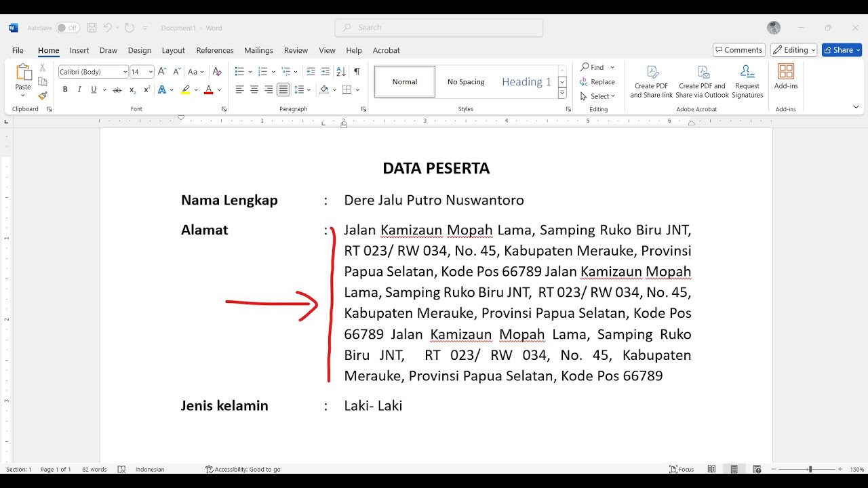Open the Editing mode dropdown
The height and width of the screenshot is (488, 868).
click(793, 50)
